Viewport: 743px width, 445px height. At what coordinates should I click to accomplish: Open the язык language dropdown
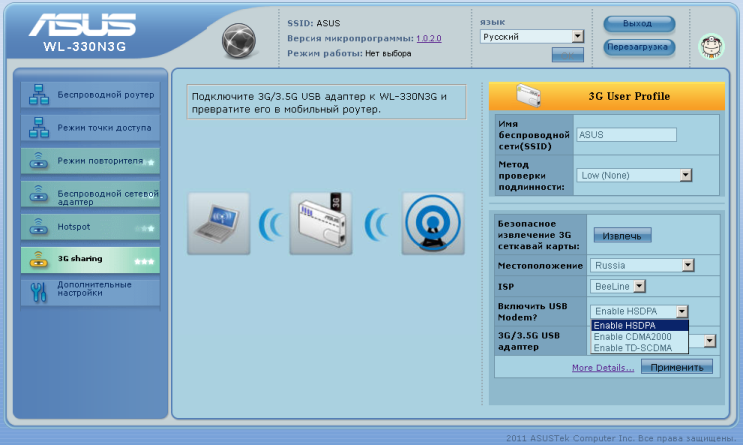(532, 36)
